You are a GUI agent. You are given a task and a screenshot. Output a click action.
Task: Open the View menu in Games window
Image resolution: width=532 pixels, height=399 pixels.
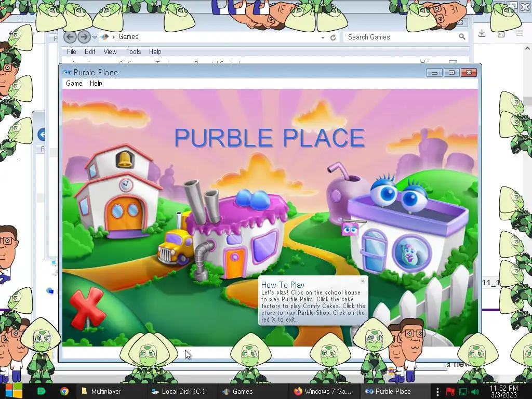click(x=110, y=51)
